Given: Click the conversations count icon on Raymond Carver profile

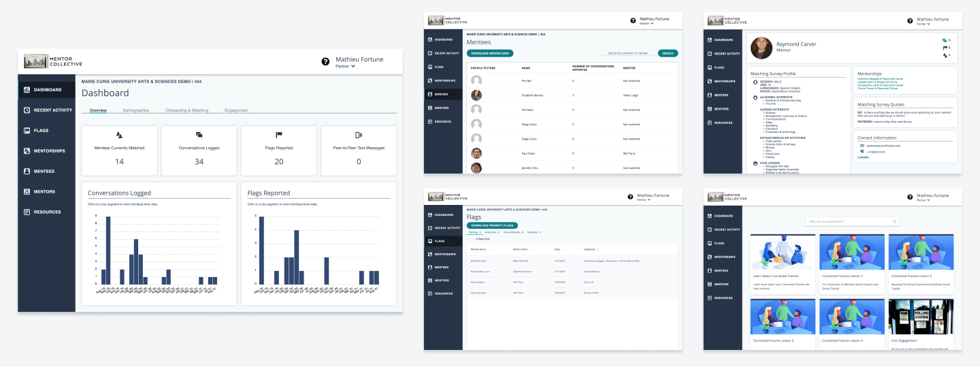Looking at the screenshot, I should (944, 40).
